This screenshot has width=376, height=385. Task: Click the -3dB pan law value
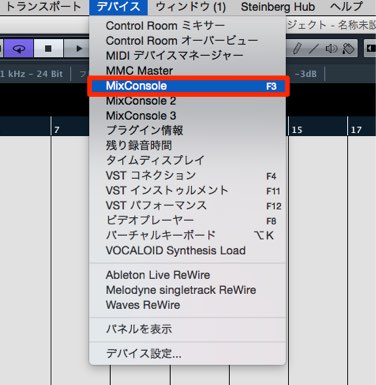[x=306, y=74]
